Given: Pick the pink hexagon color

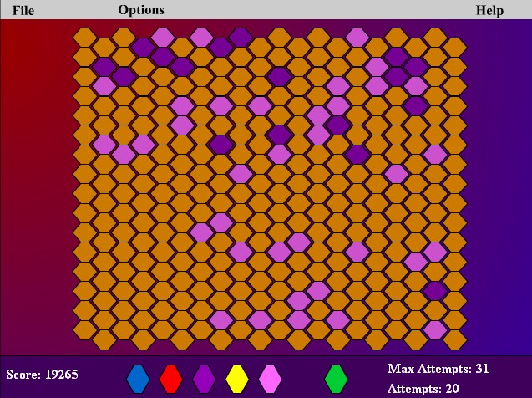Looking at the screenshot, I should [x=270, y=379].
